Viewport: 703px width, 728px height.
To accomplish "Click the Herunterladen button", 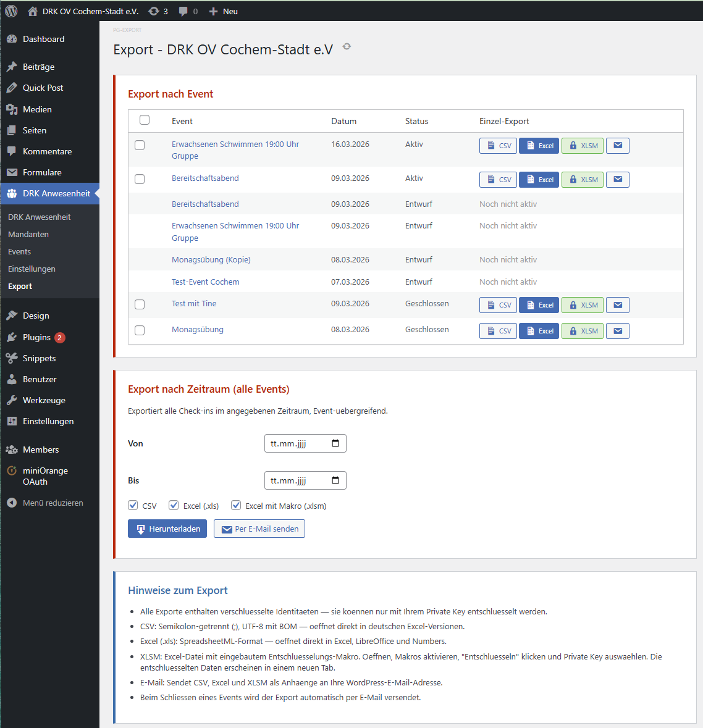I will click(167, 529).
